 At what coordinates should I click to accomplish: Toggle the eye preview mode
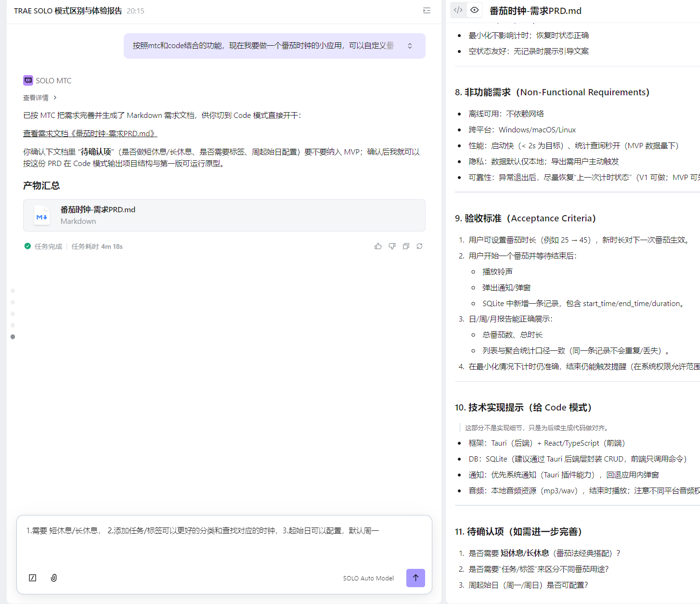[474, 10]
